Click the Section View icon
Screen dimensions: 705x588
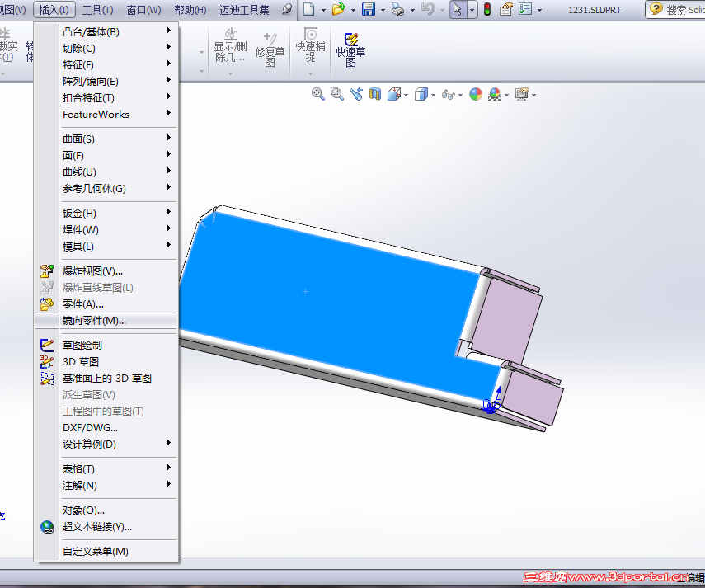(x=375, y=94)
